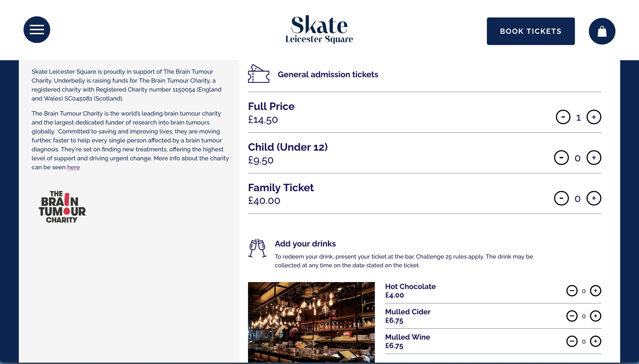The width and height of the screenshot is (639, 364).
Task: Open the hamburger navigation menu
Action: 37,30
